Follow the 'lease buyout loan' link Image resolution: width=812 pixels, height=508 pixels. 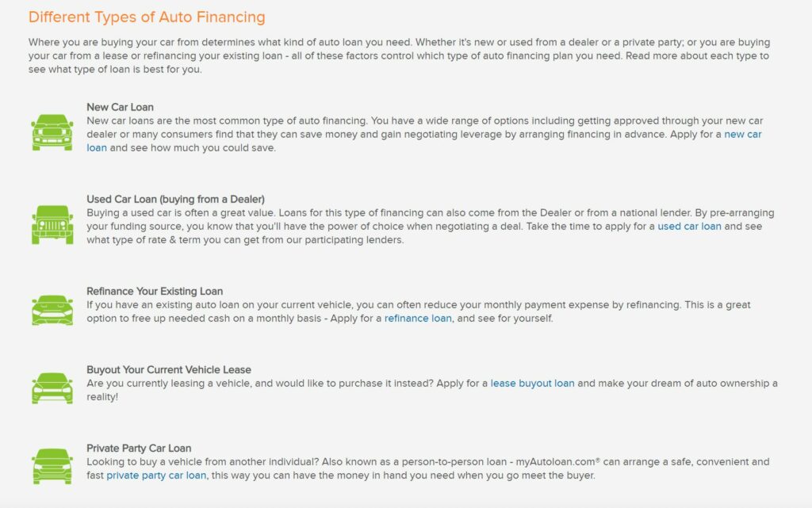point(532,384)
